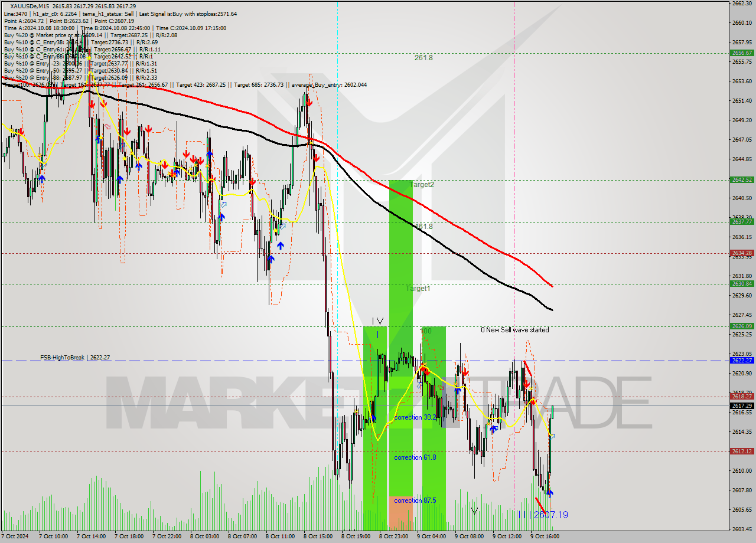Click the '9 Oct 08:00' time label
Screen dimensions: 756x543
(471, 537)
